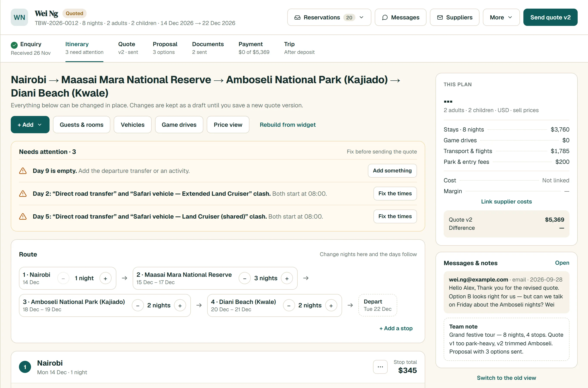Click Link supplier costs
Screen dimensions: 588x388
(x=506, y=202)
